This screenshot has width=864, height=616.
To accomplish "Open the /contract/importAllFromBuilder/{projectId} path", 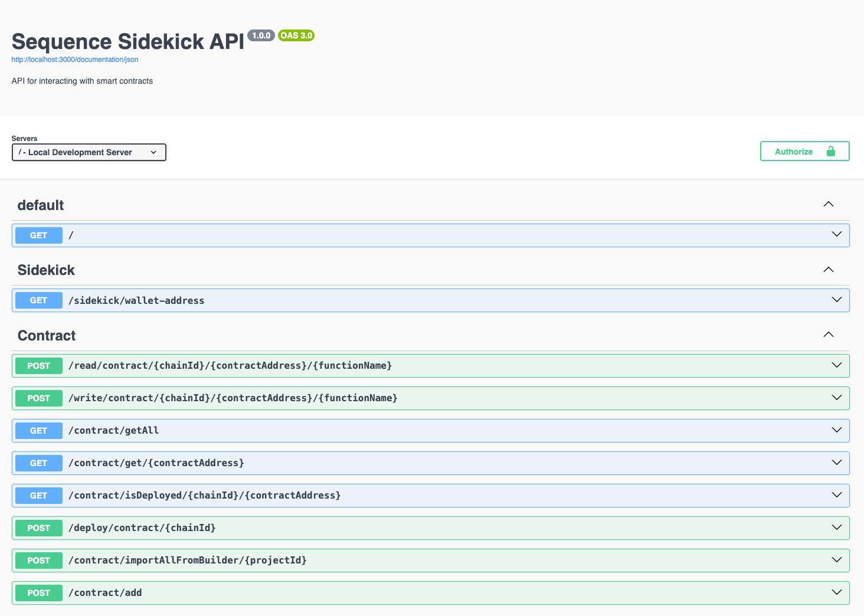I will click(188, 561).
